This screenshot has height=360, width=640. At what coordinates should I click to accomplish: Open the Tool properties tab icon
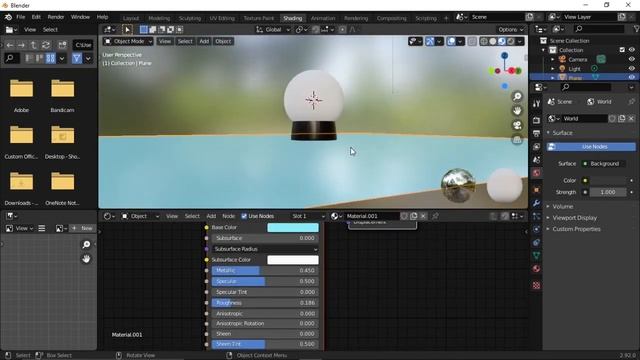[x=536, y=103]
